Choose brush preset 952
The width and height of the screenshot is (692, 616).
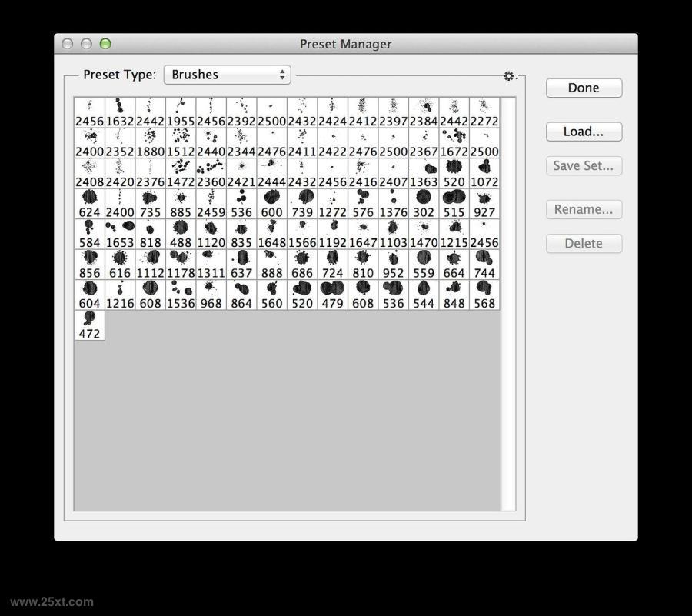coord(393,265)
